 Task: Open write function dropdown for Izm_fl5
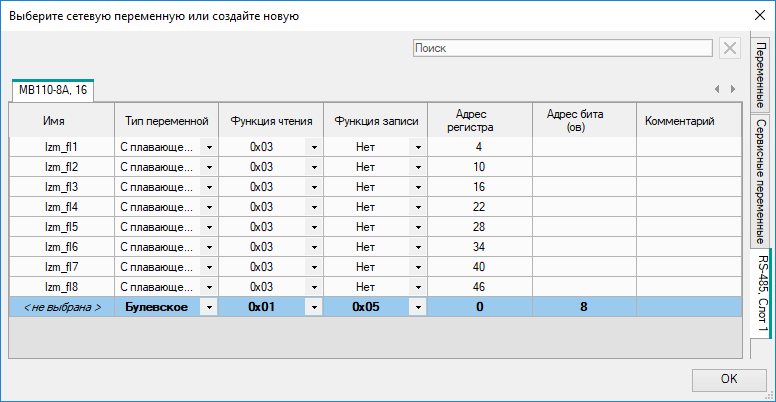click(418, 227)
